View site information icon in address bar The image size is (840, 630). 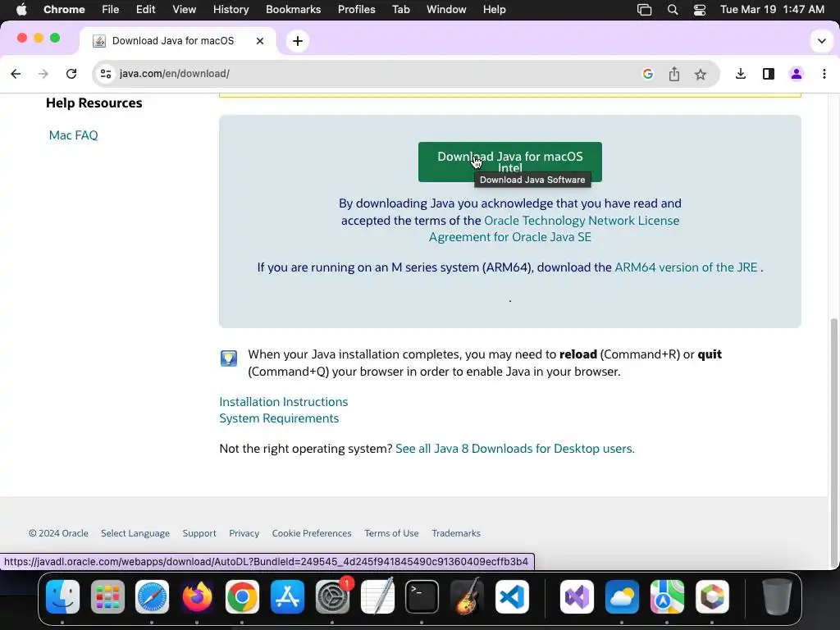click(x=106, y=74)
